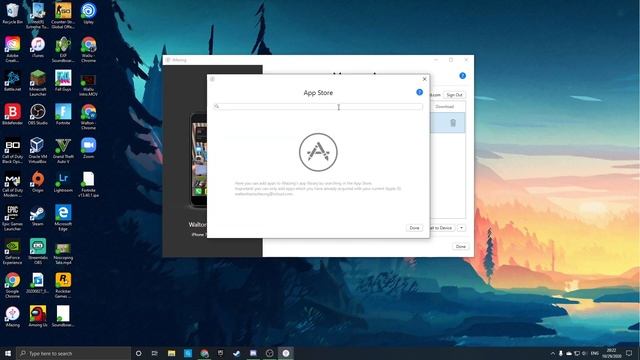The image size is (640, 360).
Task: Click the App Store search field
Action: [x=318, y=107]
